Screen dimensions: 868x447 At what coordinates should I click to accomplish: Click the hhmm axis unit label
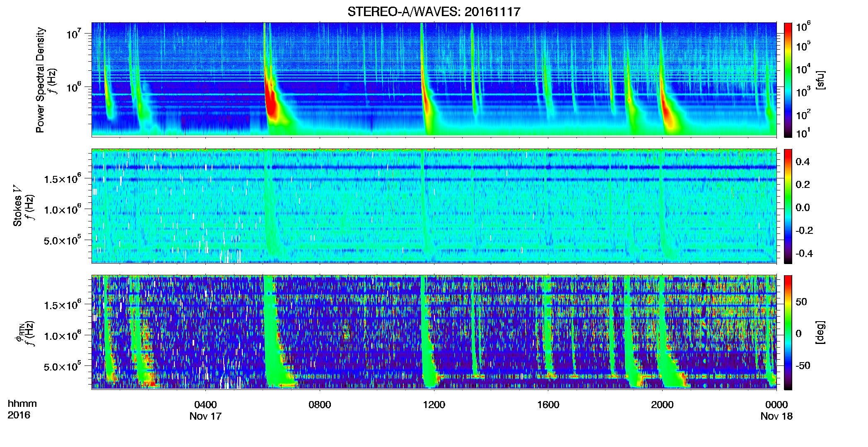(x=22, y=404)
